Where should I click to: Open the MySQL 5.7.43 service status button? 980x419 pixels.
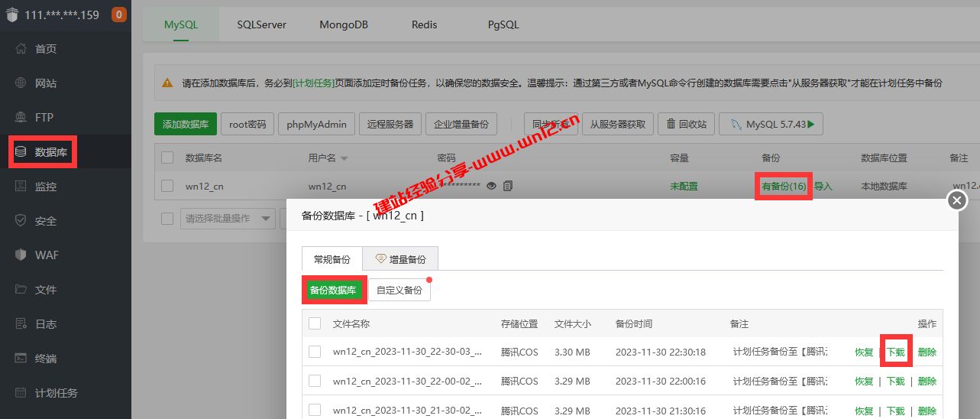click(x=771, y=124)
